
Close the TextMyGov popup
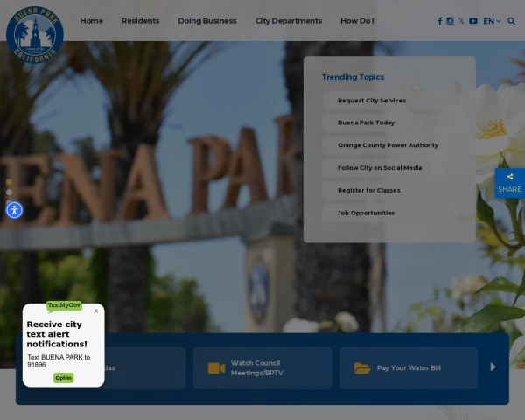pos(96,311)
